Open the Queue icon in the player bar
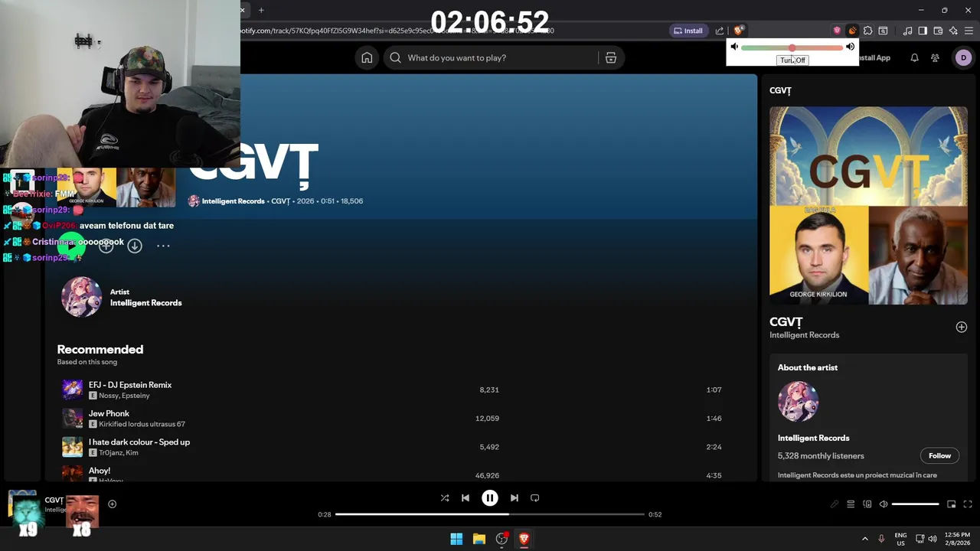This screenshot has width=980, height=551. (851, 504)
